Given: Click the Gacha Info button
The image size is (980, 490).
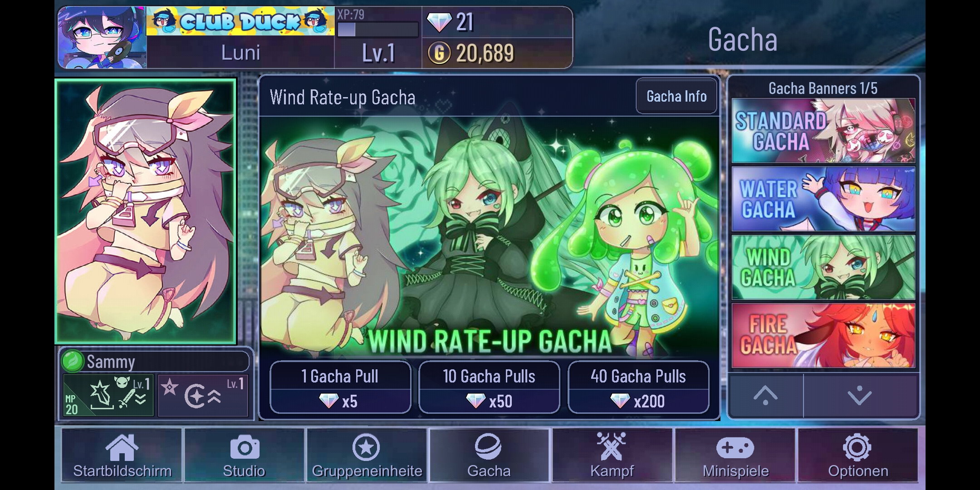Looking at the screenshot, I should pyautogui.click(x=676, y=96).
